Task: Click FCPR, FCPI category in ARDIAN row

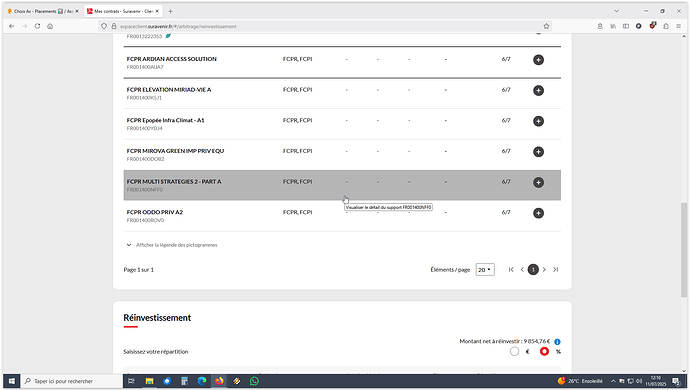Action: pyautogui.click(x=297, y=59)
